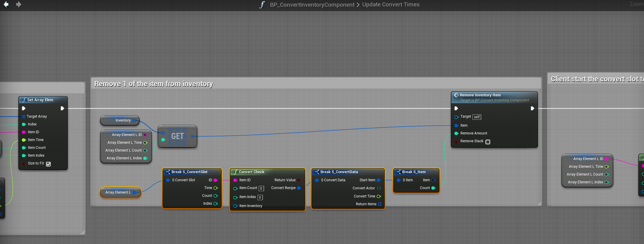The image size is (644, 244).
Task: Click Set Array Elem execution output pin
Action: point(62,108)
